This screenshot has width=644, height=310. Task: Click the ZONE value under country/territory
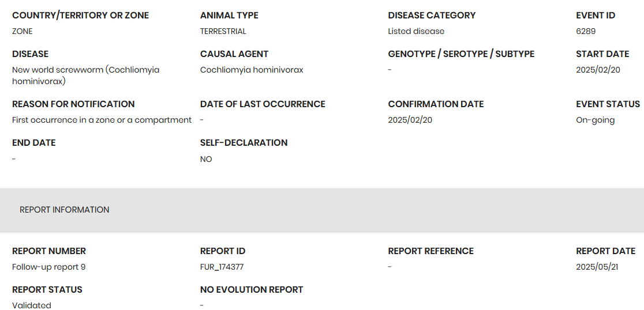click(x=23, y=31)
